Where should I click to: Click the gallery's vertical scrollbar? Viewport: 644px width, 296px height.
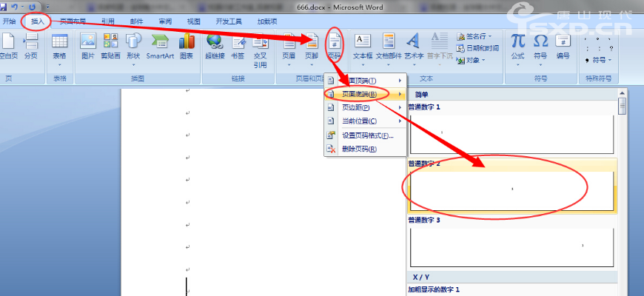[x=622, y=185]
